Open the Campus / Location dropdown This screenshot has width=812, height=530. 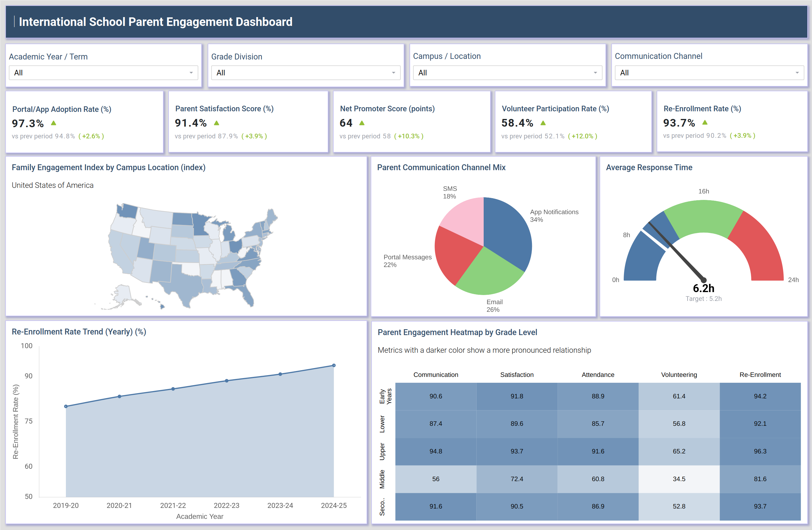coord(508,73)
